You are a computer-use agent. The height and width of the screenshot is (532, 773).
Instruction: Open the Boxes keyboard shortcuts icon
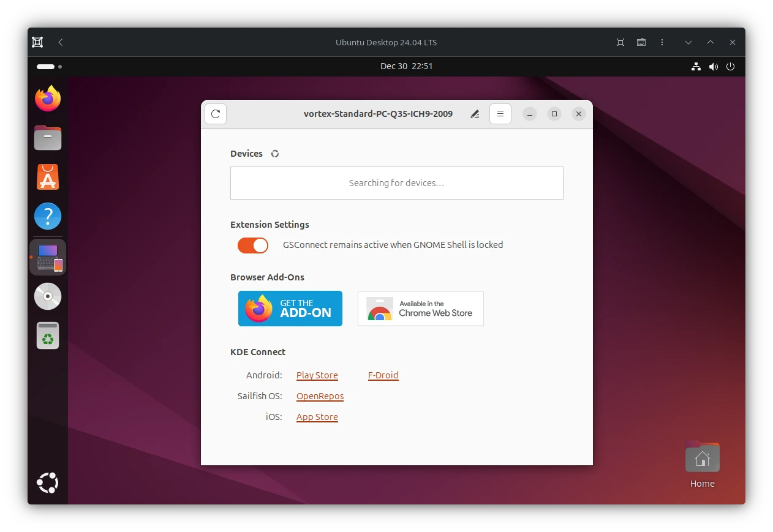[641, 42]
